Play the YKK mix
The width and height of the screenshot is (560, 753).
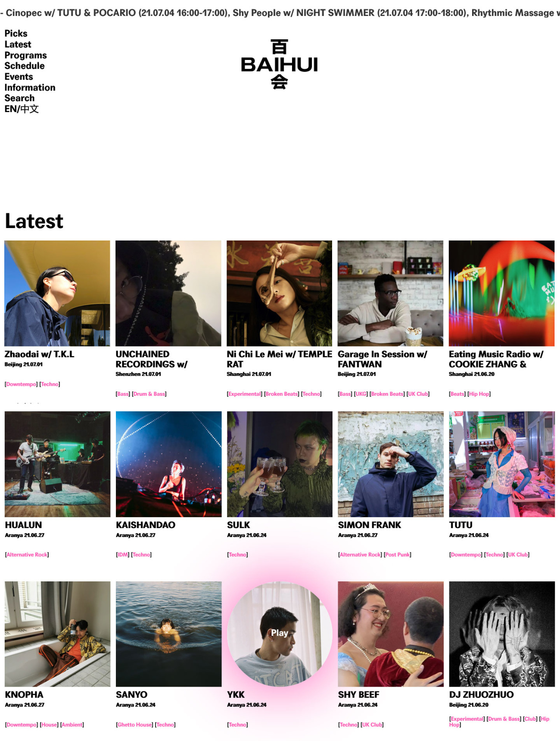(279, 634)
